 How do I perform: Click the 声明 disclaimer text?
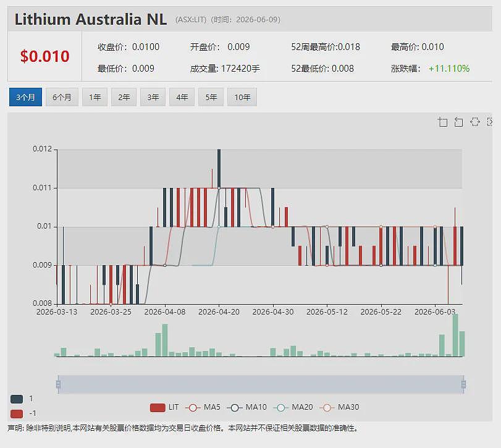[182, 428]
